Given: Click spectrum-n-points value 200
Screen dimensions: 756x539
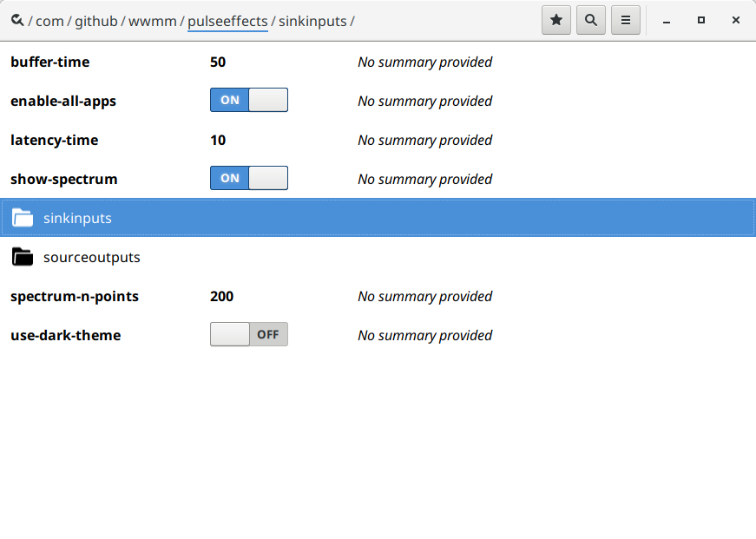Looking at the screenshot, I should (x=222, y=296).
